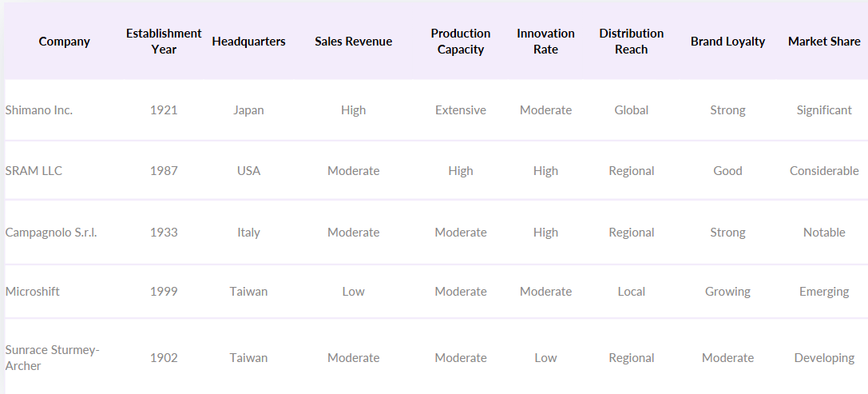This screenshot has height=394, width=868.
Task: Click the Brand Loyalty column header
Action: (727, 42)
